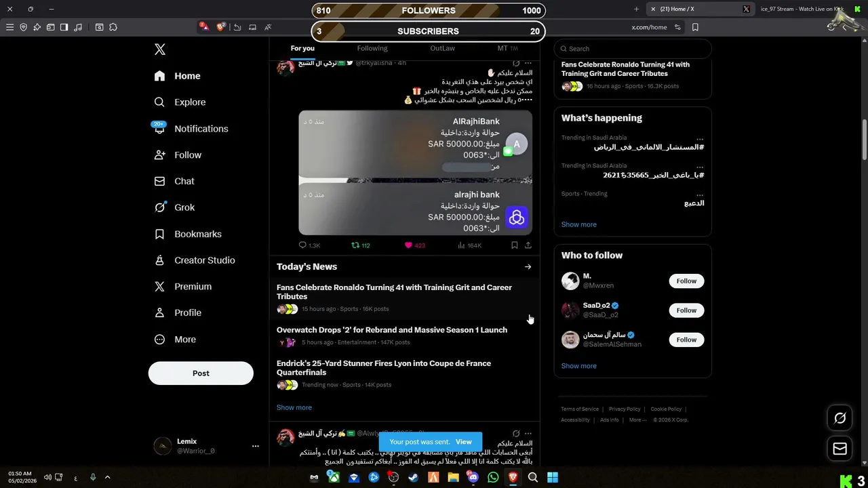Viewport: 868px width, 488px height.
Task: Open options for the second Saudi Arabia trend
Action: [x=700, y=166]
